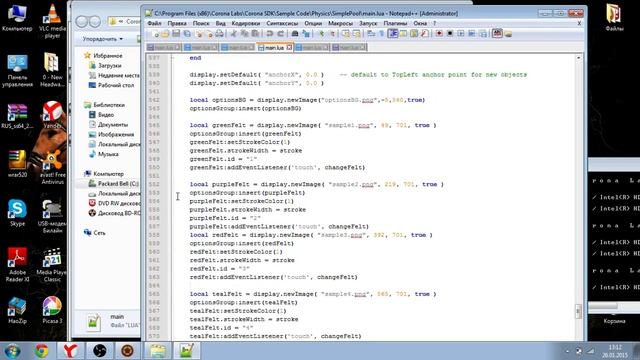Click the Chrome icon on the taskbar
This screenshot has width=640, height=360.
pyautogui.click(x=41, y=351)
